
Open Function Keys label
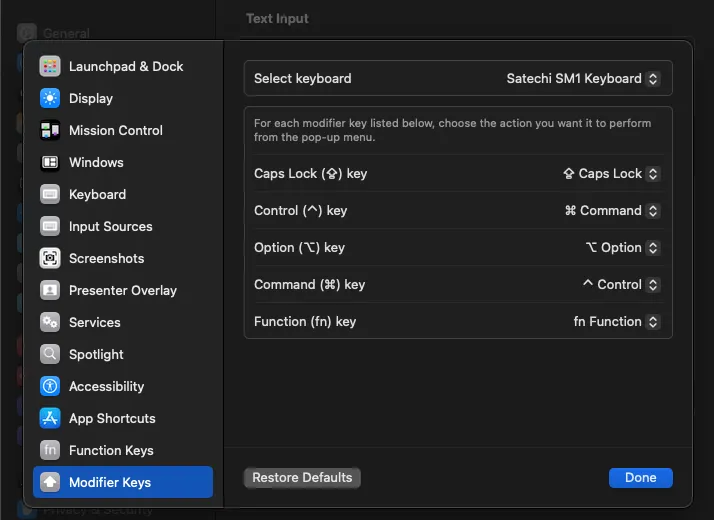111,450
